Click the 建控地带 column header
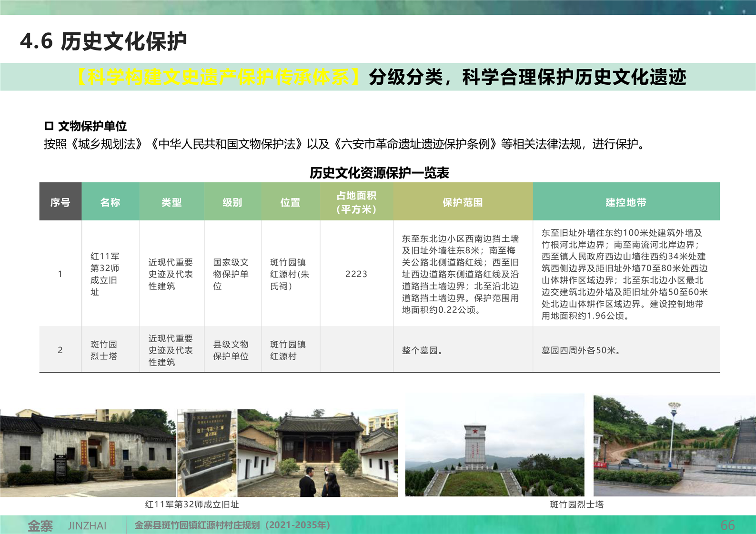The height and width of the screenshot is (534, 756). point(626,202)
